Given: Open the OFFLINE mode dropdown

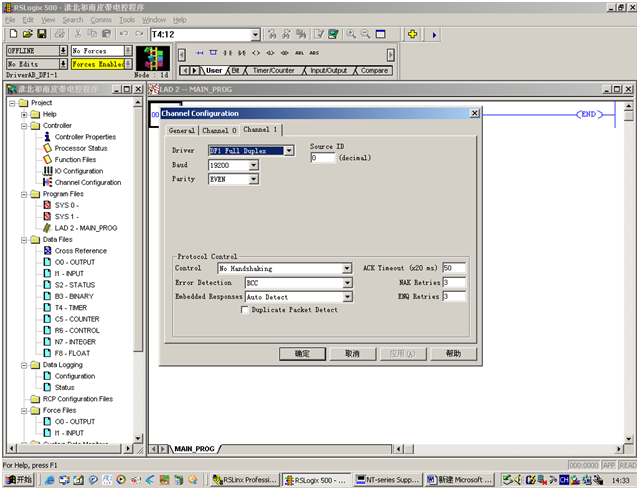Looking at the screenshot, I should coord(63,51).
